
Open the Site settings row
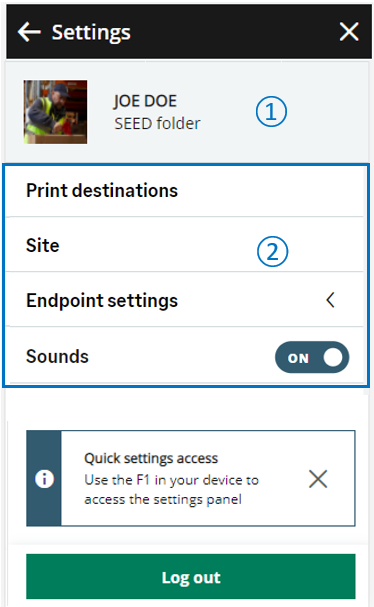pos(185,245)
